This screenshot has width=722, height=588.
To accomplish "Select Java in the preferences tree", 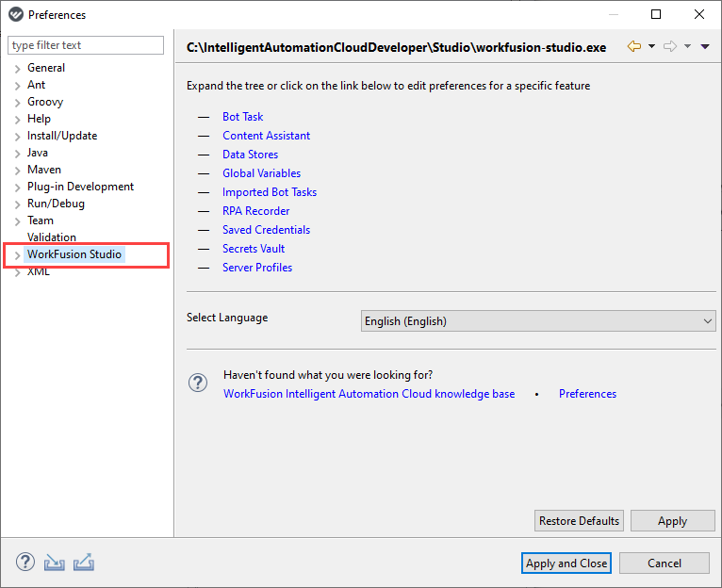I will click(38, 153).
